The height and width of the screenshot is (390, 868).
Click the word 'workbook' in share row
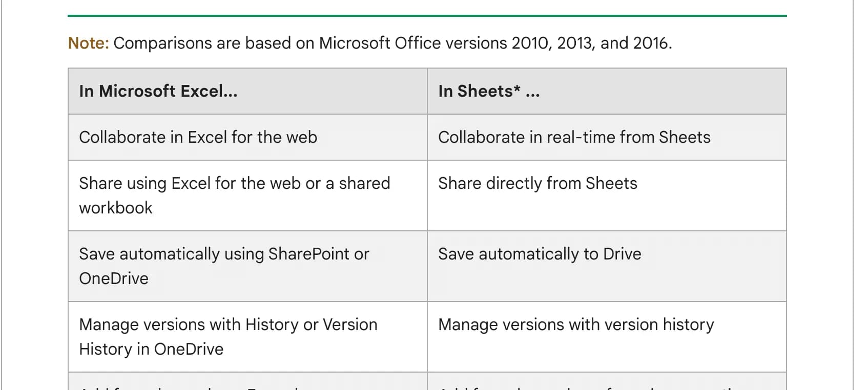coord(116,208)
